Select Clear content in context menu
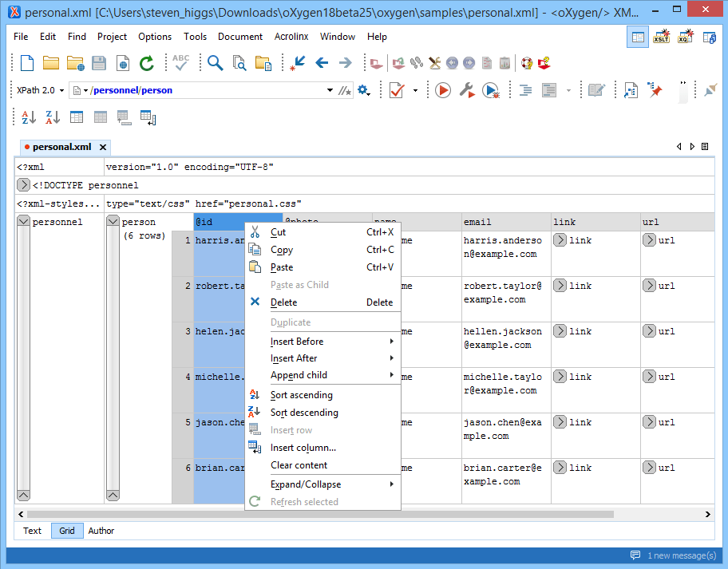 pyautogui.click(x=299, y=465)
